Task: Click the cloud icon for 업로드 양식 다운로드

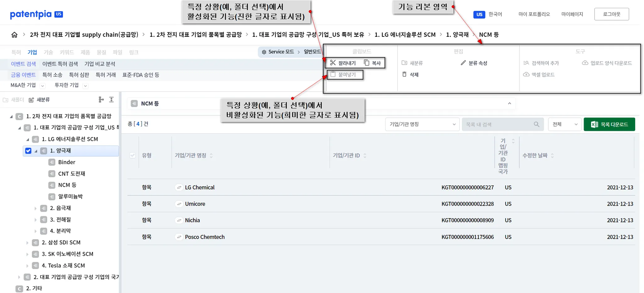Action: click(585, 63)
